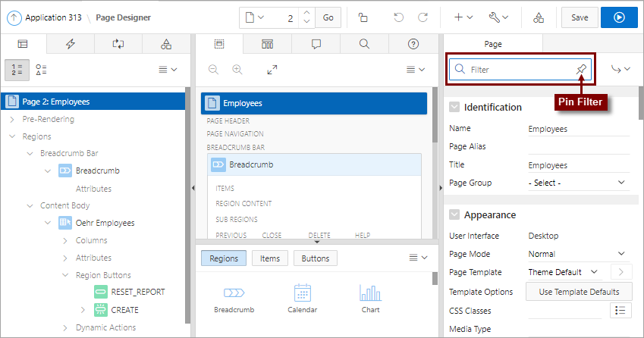The image size is (644, 338).
Task: Open the Create plus menu
Action: coord(463,17)
